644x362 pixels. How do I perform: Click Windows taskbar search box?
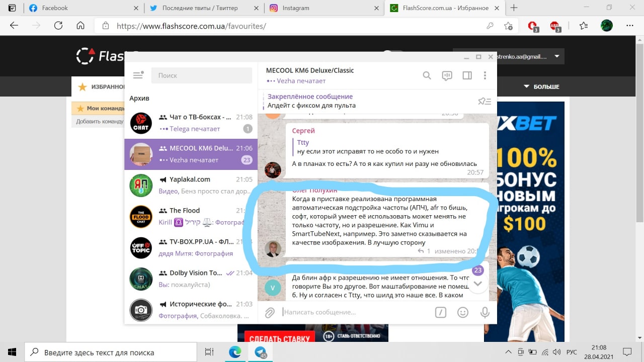(111, 352)
